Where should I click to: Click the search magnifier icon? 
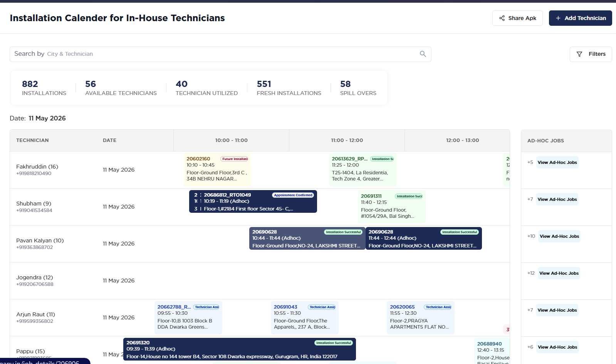423,54
